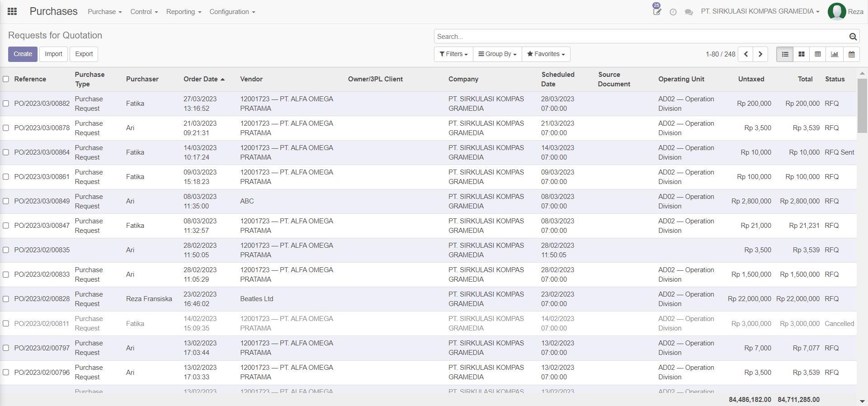Screen dimensions: 868x406
Task: Switch to list view
Action: click(785, 54)
